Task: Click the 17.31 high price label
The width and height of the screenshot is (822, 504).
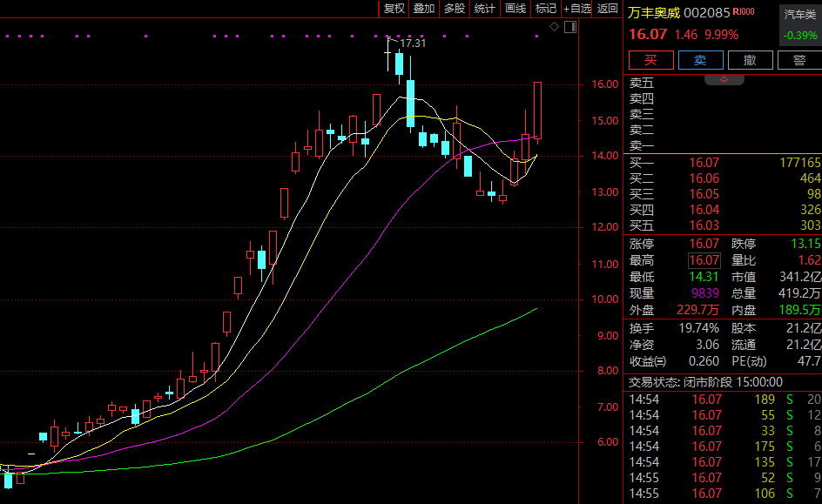Action: coord(413,43)
